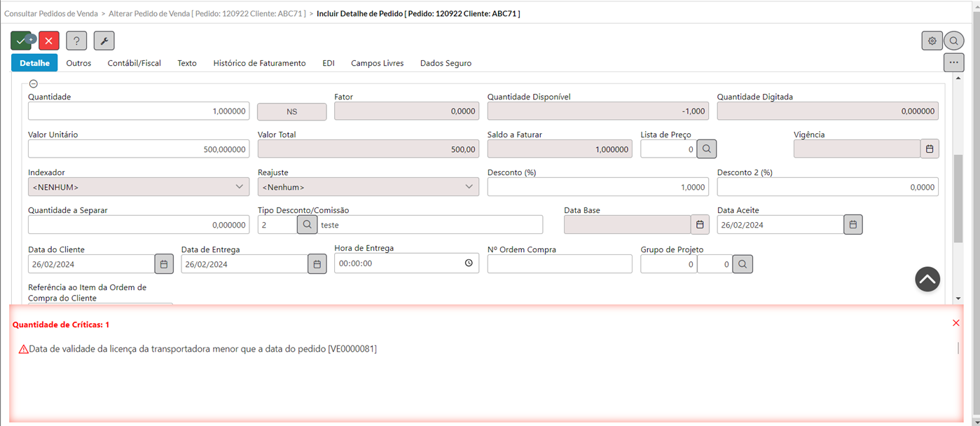Click the Desconto (%) input field
Screen dimensions: 980x426
(x=598, y=186)
